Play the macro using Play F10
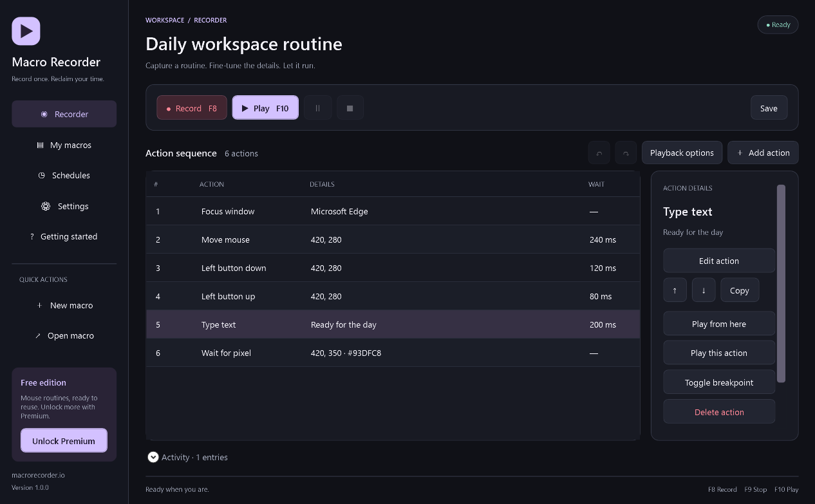Image resolution: width=815 pixels, height=504 pixels. [x=265, y=108]
